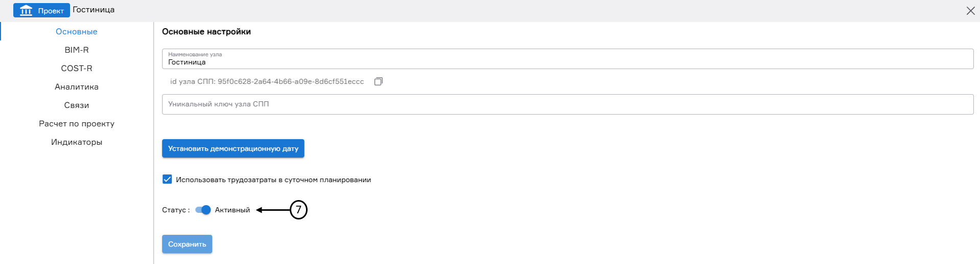
Task: Save settings with the Сохранить button
Action: coord(187,244)
